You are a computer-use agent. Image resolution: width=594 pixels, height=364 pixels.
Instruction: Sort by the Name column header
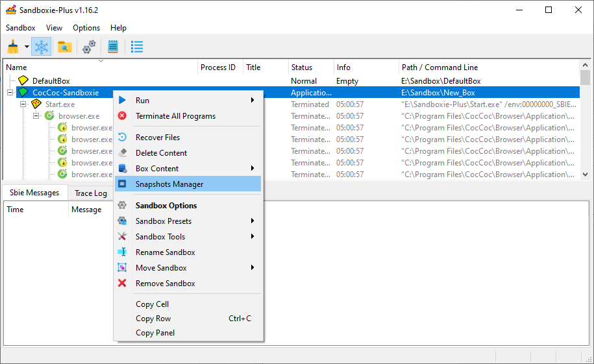click(101, 67)
